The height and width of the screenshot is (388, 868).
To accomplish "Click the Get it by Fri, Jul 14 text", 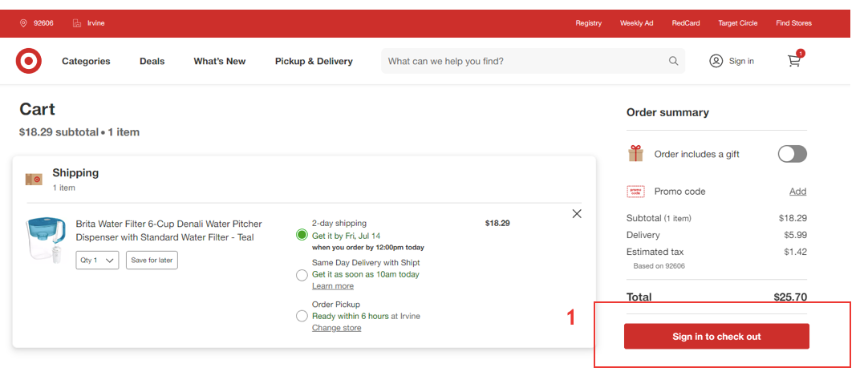I will coord(346,236).
